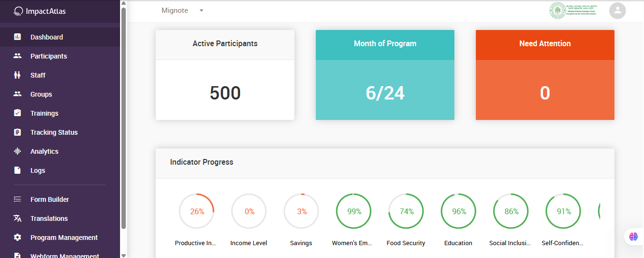
Task: Open Form Builder from sidebar
Action: pos(50,199)
